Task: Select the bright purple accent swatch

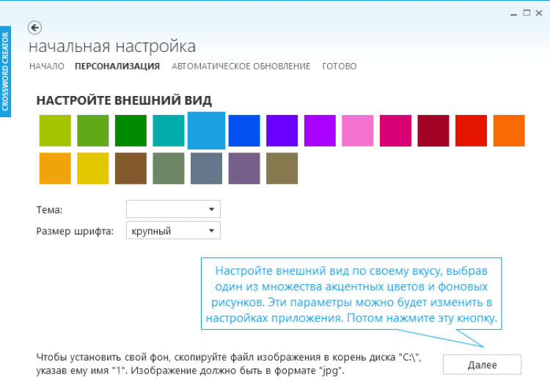Action: pos(320,130)
